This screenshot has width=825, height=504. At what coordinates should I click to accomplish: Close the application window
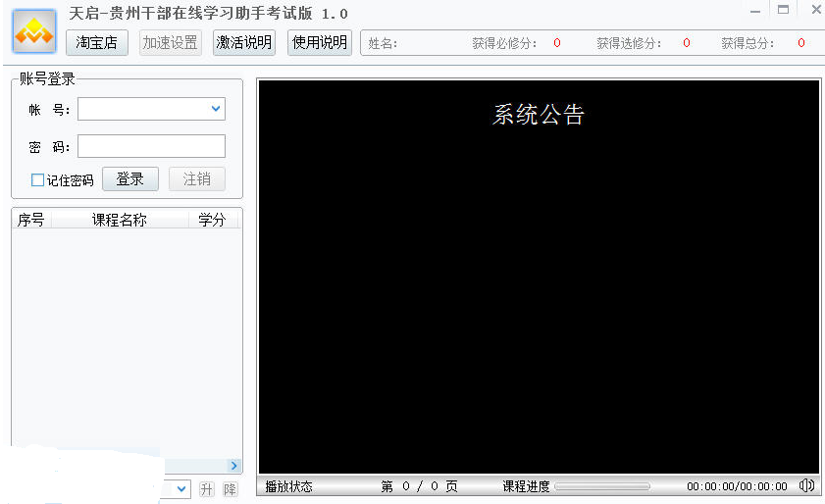(x=816, y=10)
